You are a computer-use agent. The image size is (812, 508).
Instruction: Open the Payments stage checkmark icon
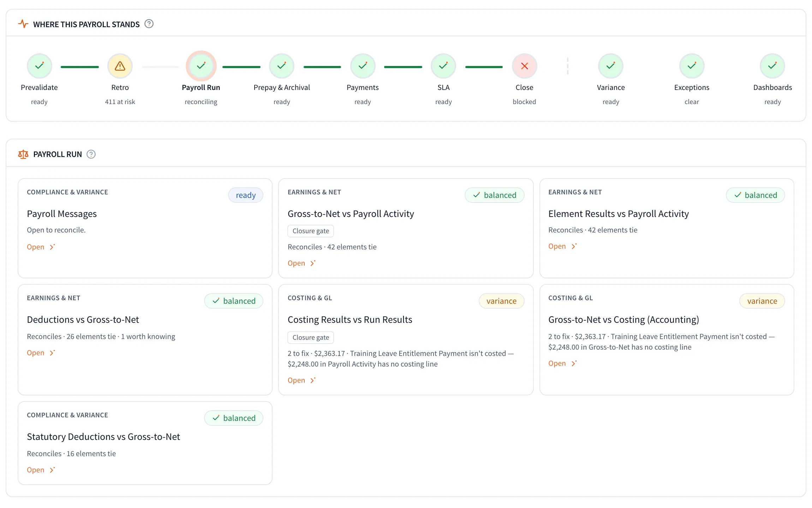(363, 66)
